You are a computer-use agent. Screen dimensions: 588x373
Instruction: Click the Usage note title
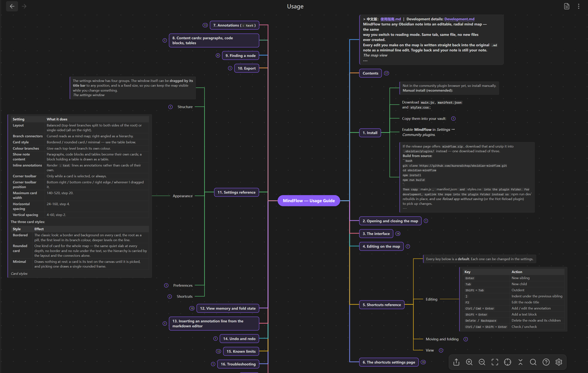click(x=295, y=6)
